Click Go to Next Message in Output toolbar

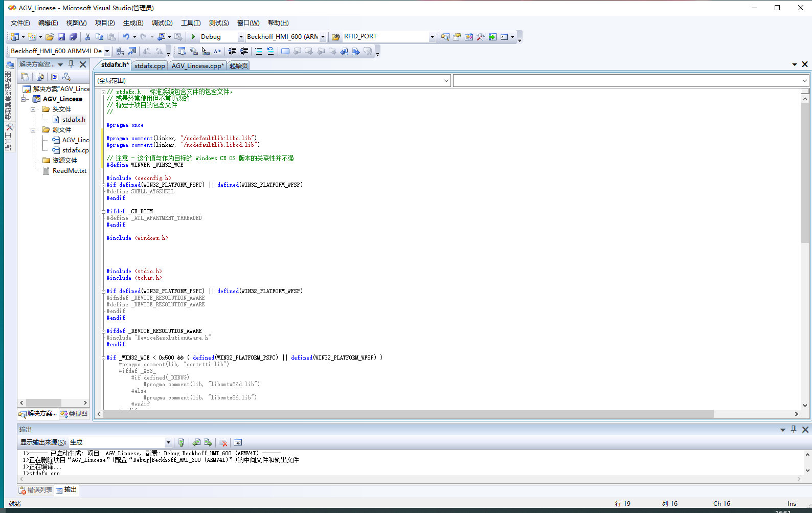208,442
